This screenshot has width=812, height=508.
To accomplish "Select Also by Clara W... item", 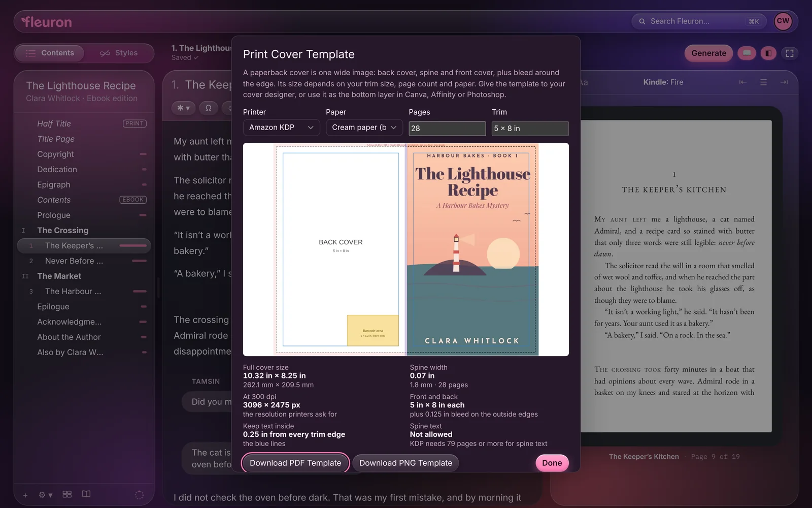I will 84,352.
